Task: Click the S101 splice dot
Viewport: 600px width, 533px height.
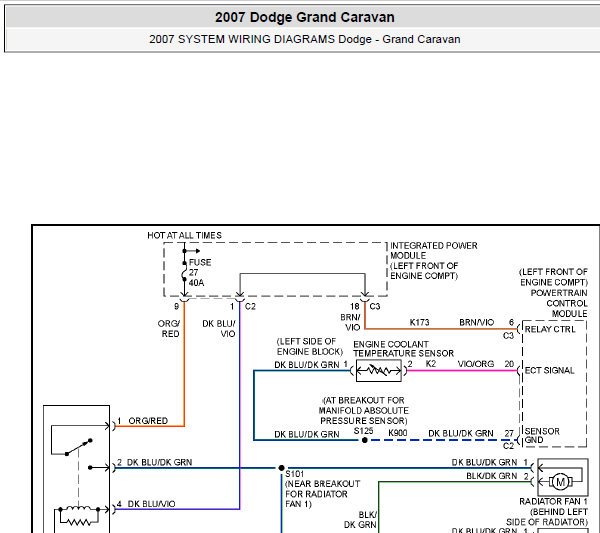Action: click(x=281, y=468)
